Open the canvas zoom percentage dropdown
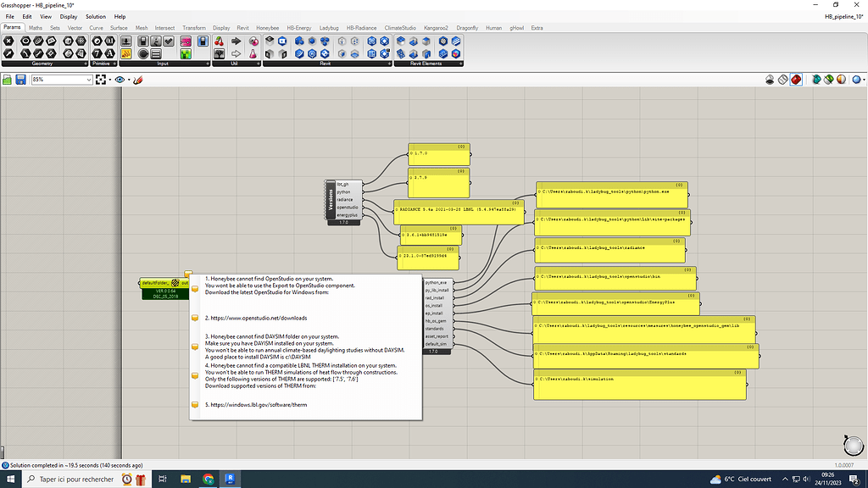The height and width of the screenshot is (488, 868). (89, 79)
